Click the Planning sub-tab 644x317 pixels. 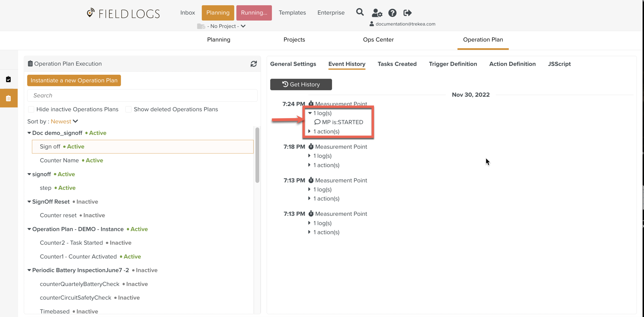coord(219,40)
